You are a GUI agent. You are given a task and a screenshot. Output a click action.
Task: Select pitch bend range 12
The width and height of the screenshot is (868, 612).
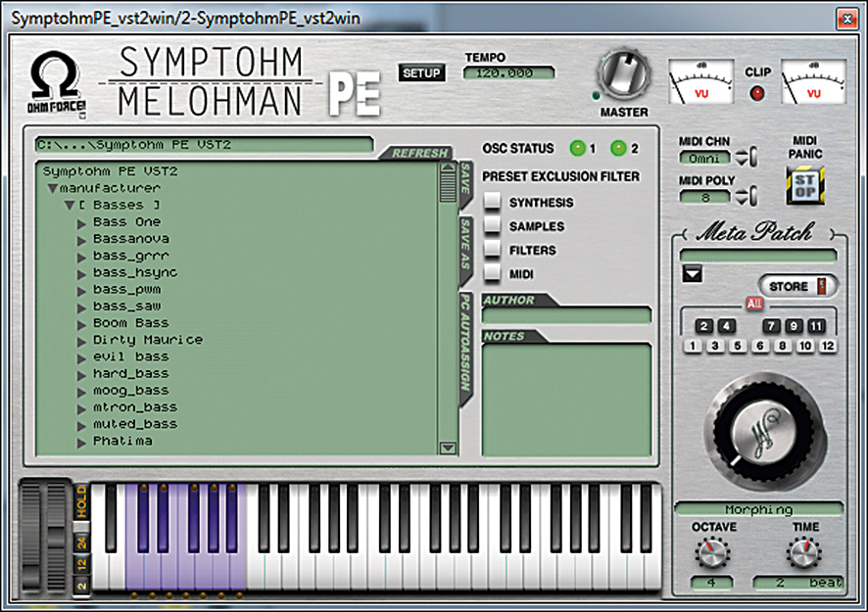point(81,564)
